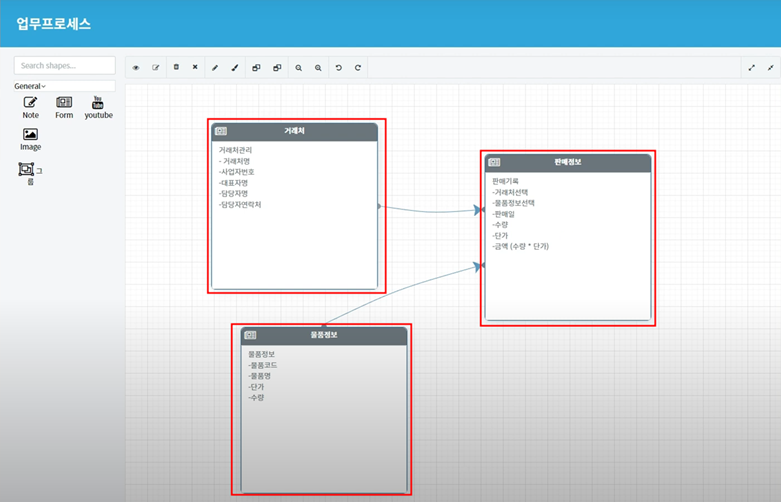Click the 거래처관리 text line

click(x=236, y=150)
